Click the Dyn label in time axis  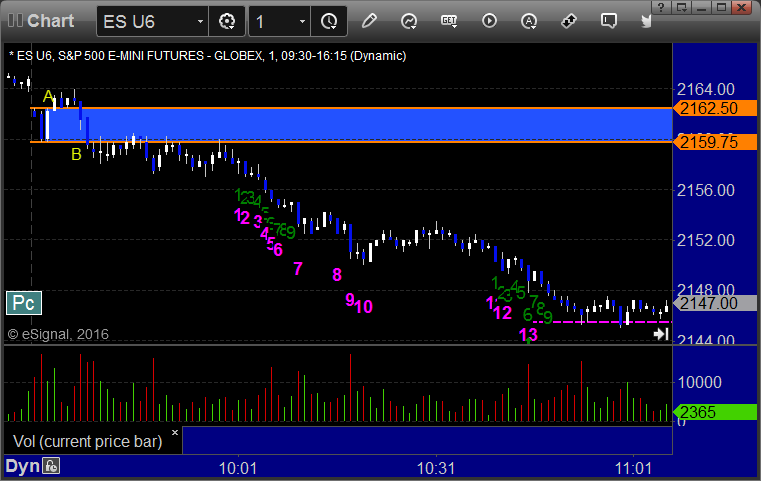click(x=22, y=466)
